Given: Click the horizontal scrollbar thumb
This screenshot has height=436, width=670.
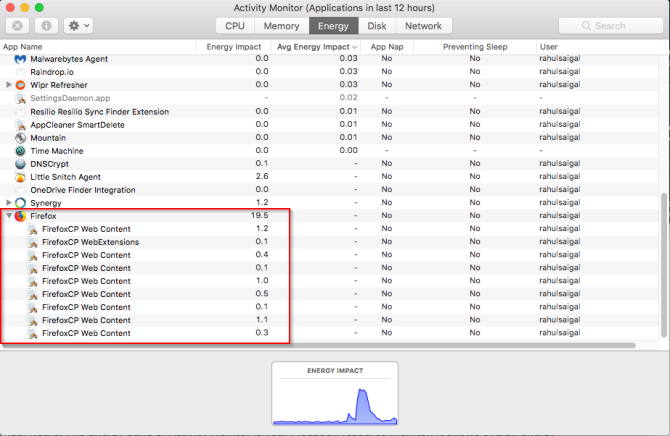Looking at the screenshot, I should 319,345.
